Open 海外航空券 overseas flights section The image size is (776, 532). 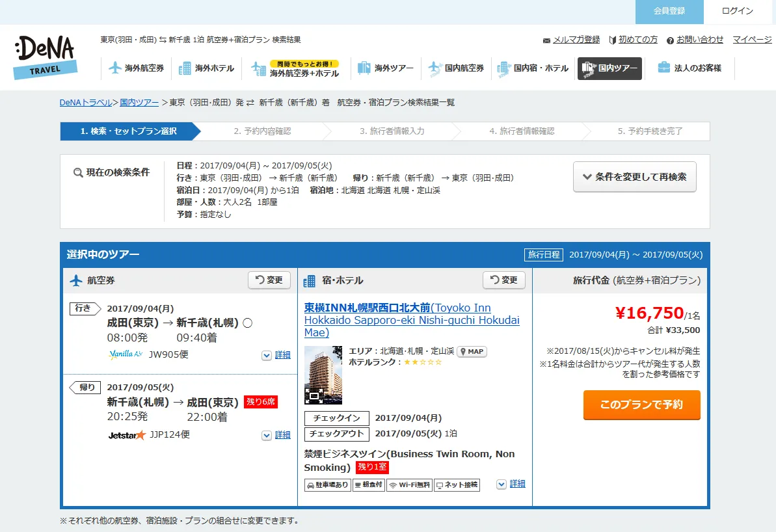coord(137,68)
